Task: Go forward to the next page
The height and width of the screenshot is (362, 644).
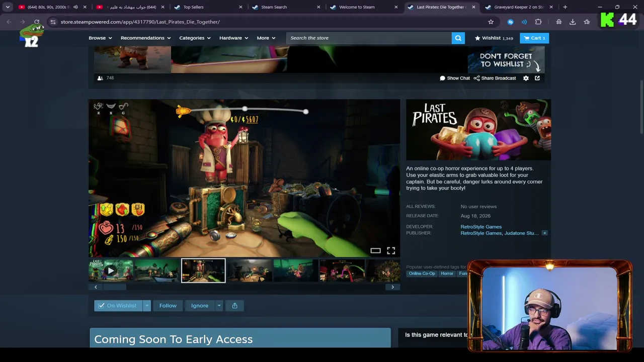Action: 23,22
